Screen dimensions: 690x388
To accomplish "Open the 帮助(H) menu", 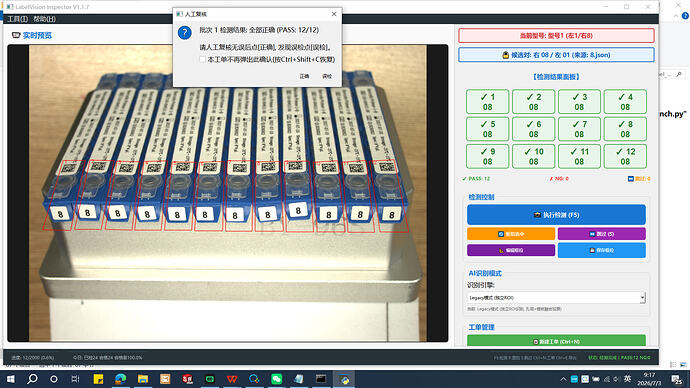I will coord(44,19).
